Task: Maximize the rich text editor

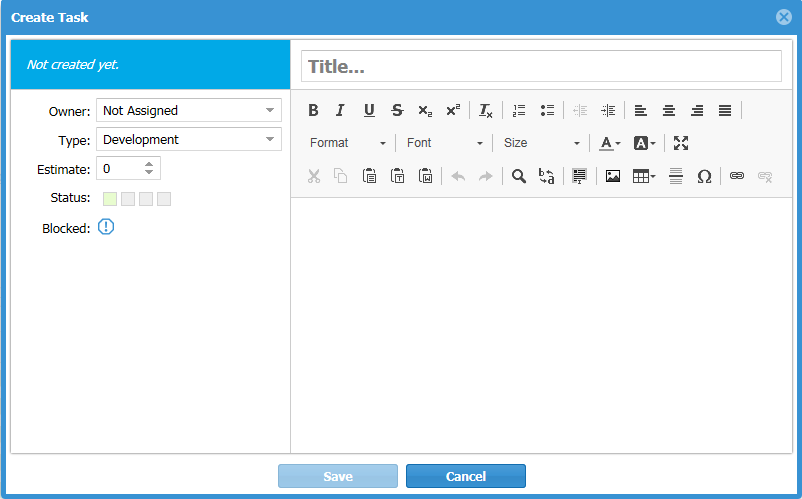Action: coord(681,143)
